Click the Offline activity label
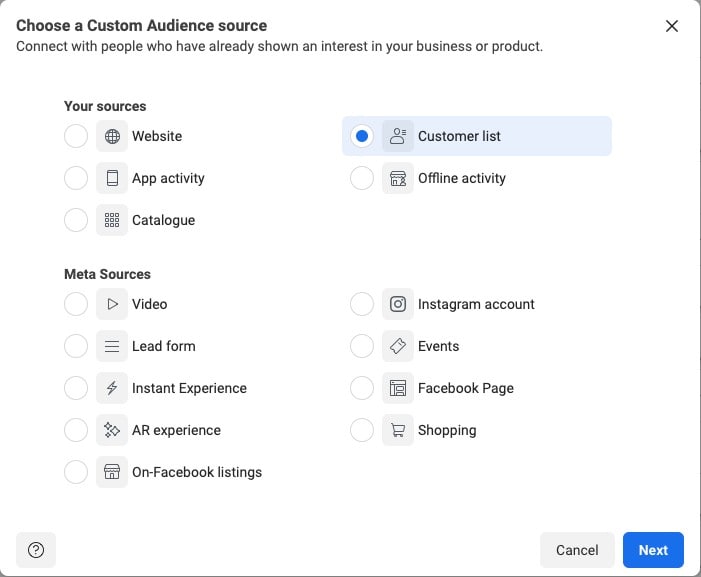 click(462, 178)
